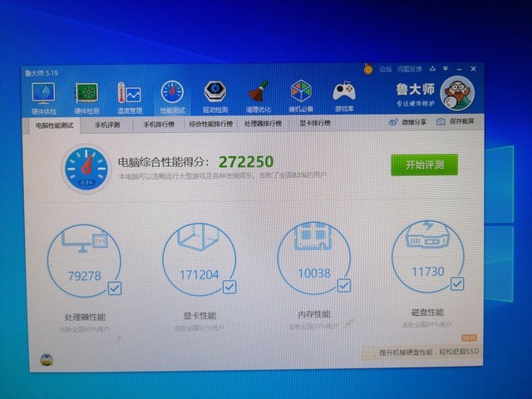Click the 提升机械硬盘性能 SSD promotion link

click(x=429, y=352)
